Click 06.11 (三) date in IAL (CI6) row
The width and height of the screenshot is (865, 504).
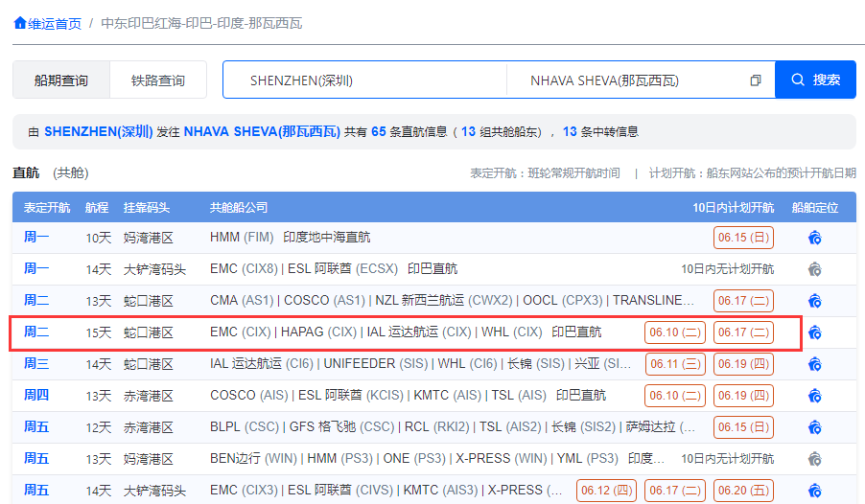(x=675, y=364)
